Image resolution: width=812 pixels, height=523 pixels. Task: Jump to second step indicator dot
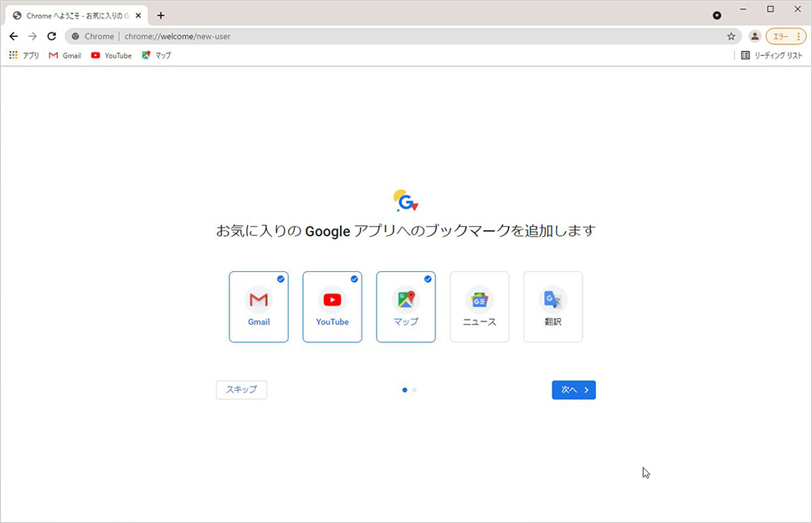414,390
